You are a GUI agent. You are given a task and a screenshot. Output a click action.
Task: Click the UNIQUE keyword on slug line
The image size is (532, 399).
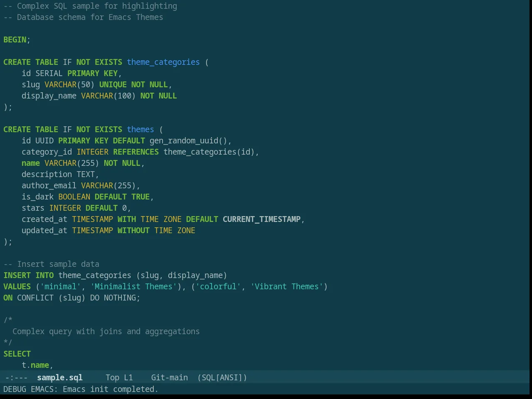113,84
